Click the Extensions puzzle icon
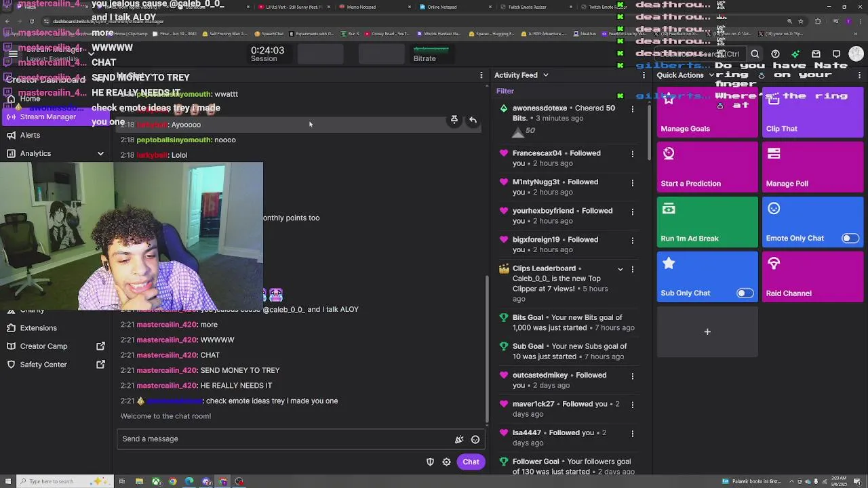Image resolution: width=868 pixels, height=488 pixels. click(11, 328)
